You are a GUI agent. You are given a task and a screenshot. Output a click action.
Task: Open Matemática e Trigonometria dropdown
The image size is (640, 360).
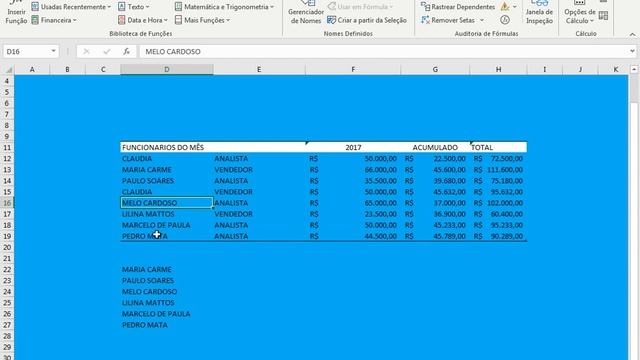(x=224, y=7)
